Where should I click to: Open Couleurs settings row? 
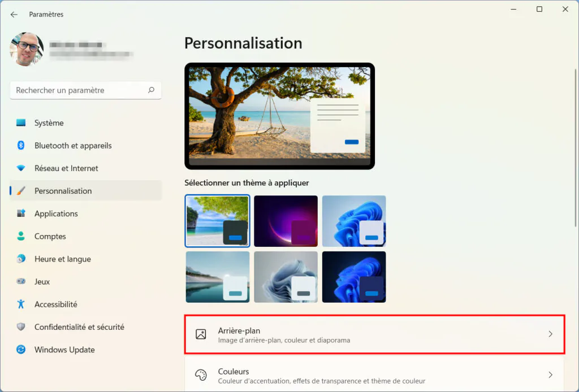click(x=374, y=374)
